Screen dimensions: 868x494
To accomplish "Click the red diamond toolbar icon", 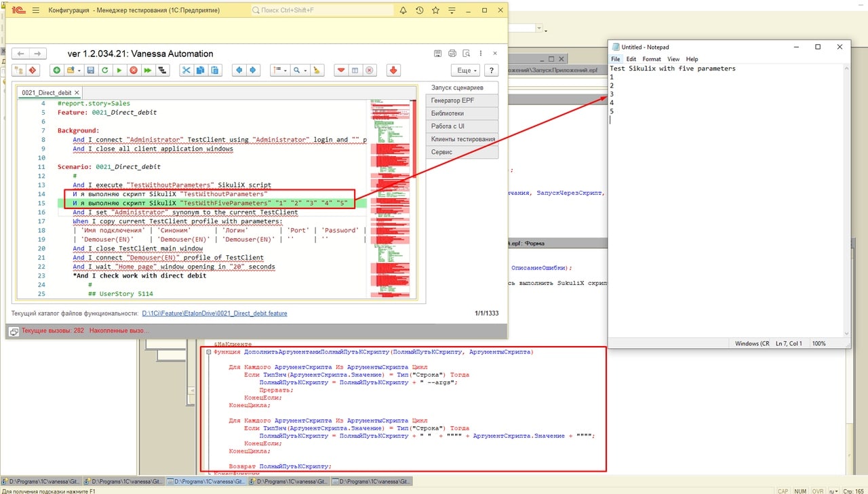I will (31, 70).
